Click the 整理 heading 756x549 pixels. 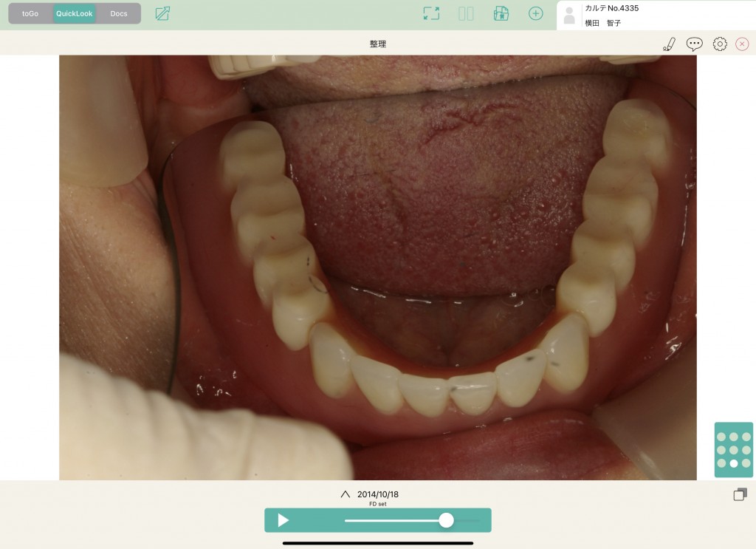(x=377, y=44)
